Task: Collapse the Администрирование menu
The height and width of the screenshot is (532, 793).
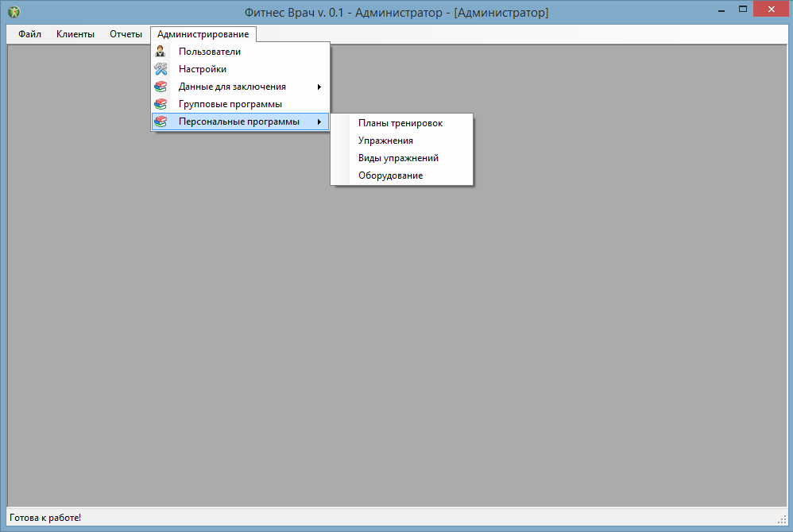Action: tap(203, 34)
